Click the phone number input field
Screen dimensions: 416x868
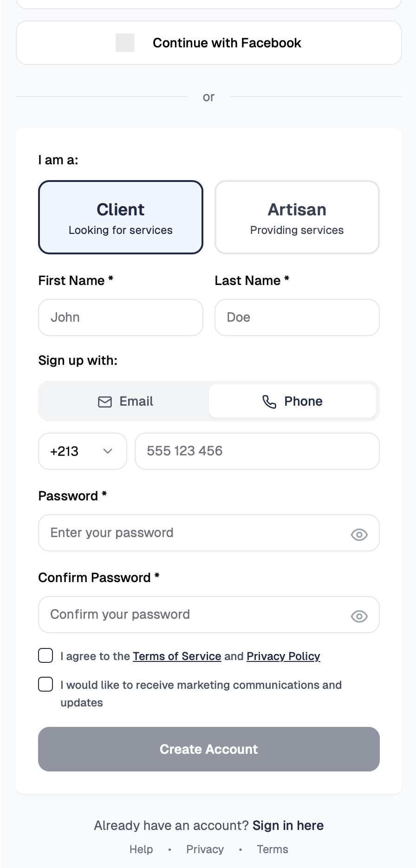coord(257,451)
